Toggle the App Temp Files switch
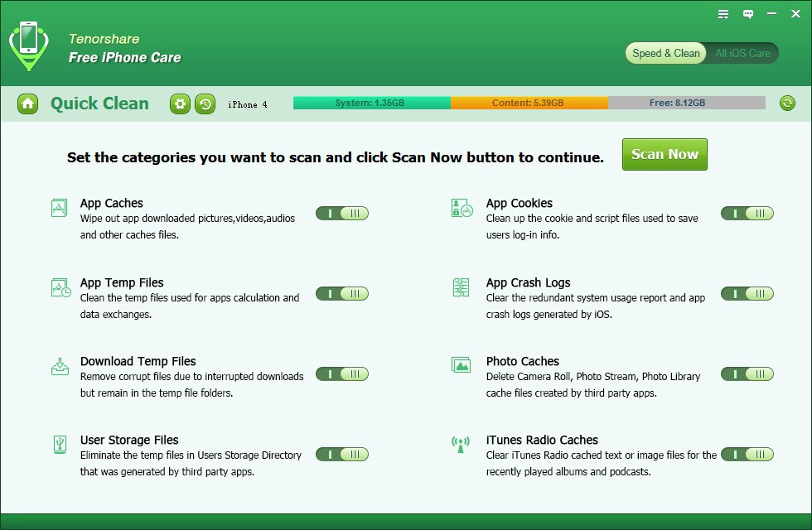812x530 pixels. coord(341,293)
